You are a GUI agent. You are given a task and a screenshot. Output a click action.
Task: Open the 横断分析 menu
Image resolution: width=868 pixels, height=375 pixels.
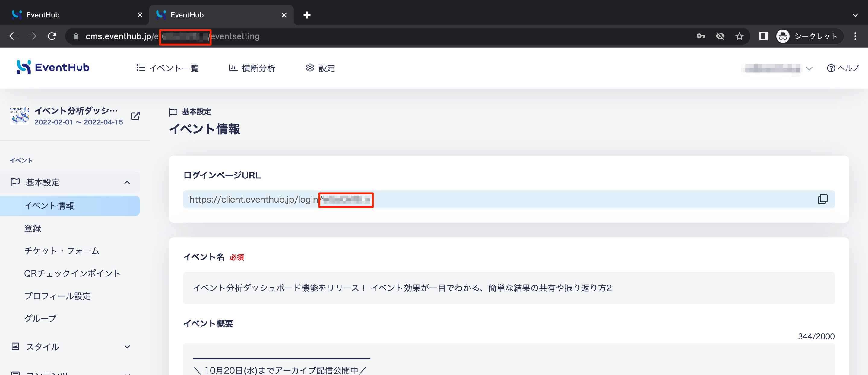[252, 68]
